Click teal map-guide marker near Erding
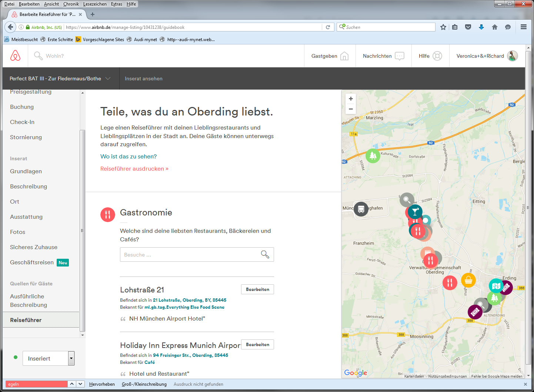The width and height of the screenshot is (534, 392). (496, 286)
